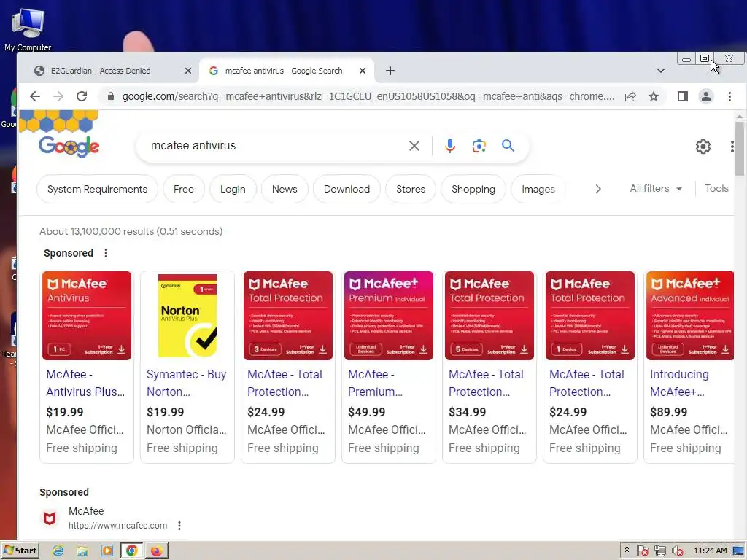Switch to Shopping results

point(473,189)
